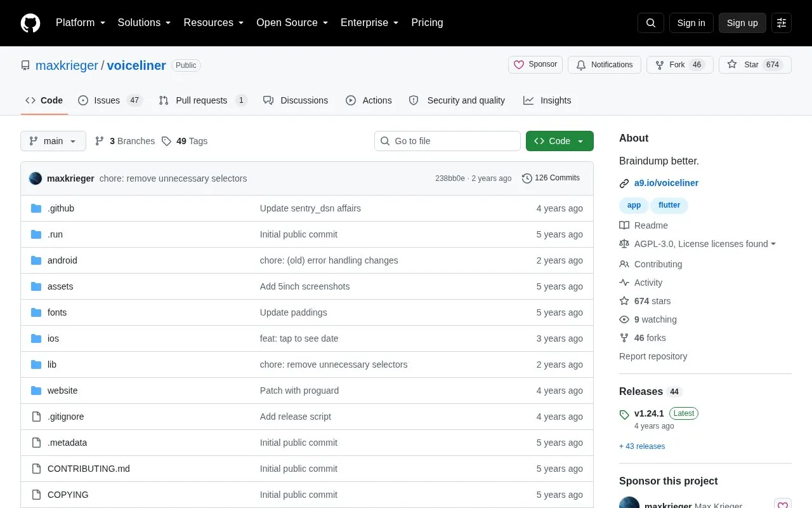Fork the repository using Fork button
This screenshot has height=508, width=812.
680,65
